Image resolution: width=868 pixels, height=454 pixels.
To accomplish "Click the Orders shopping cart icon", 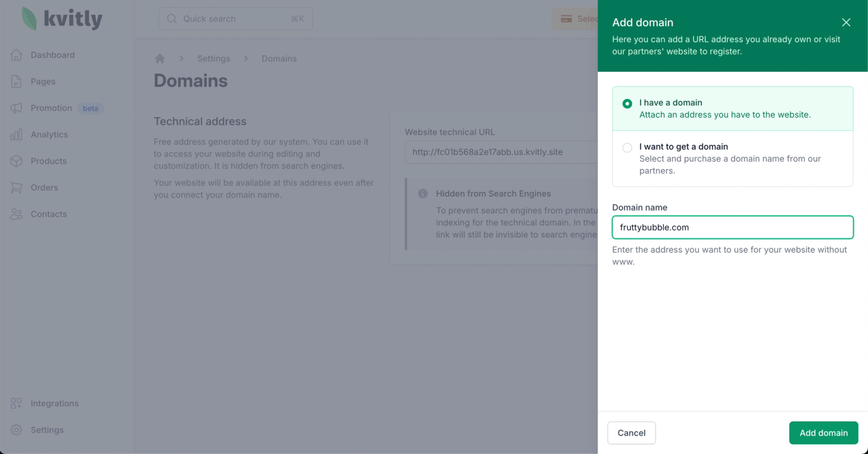I will (17, 188).
